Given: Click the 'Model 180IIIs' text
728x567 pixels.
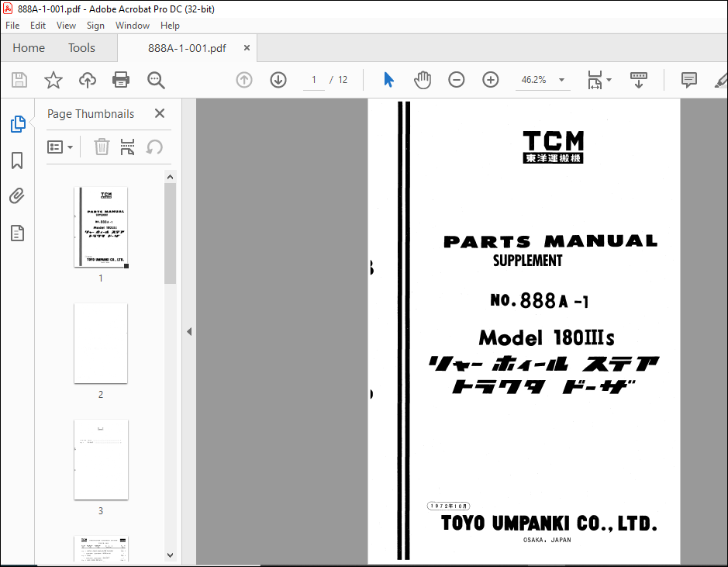Looking at the screenshot, I should [547, 337].
